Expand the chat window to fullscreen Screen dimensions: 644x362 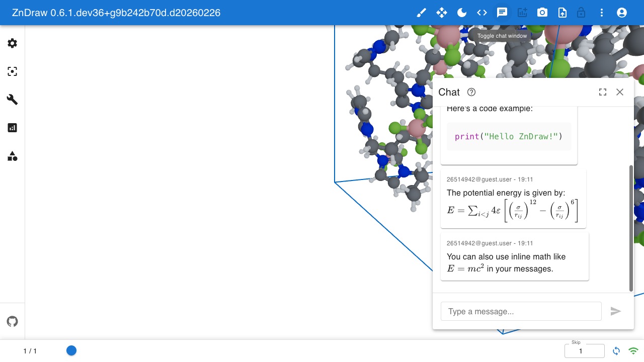coord(603,92)
